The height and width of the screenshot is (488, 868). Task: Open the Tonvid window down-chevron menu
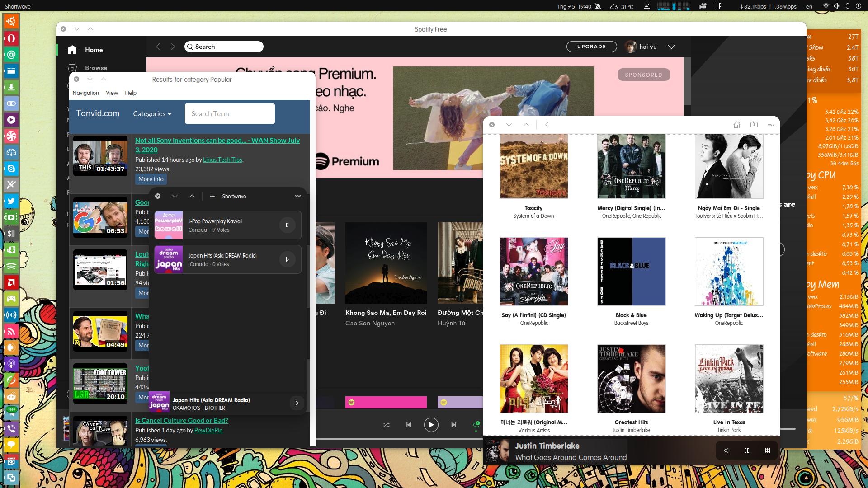pyautogui.click(x=90, y=79)
